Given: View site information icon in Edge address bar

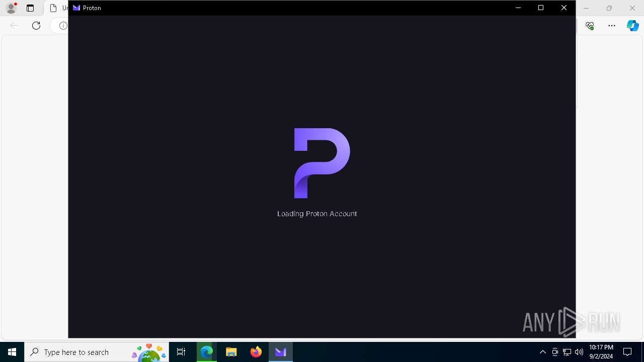Looking at the screenshot, I should coord(63,26).
